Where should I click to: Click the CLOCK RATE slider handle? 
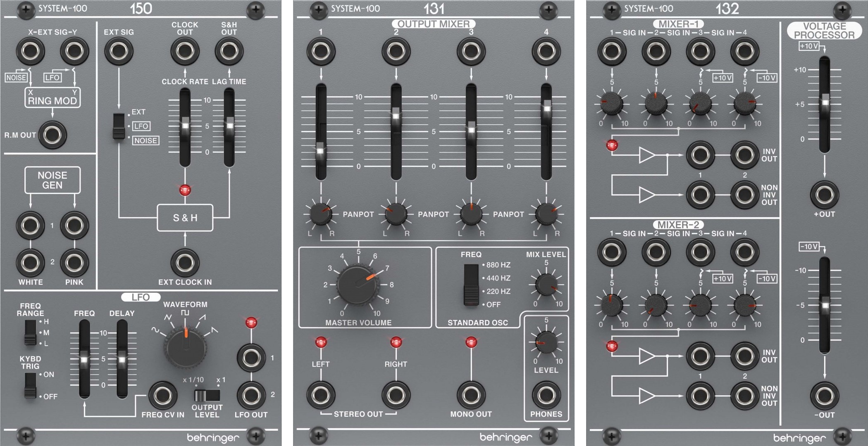click(x=185, y=125)
